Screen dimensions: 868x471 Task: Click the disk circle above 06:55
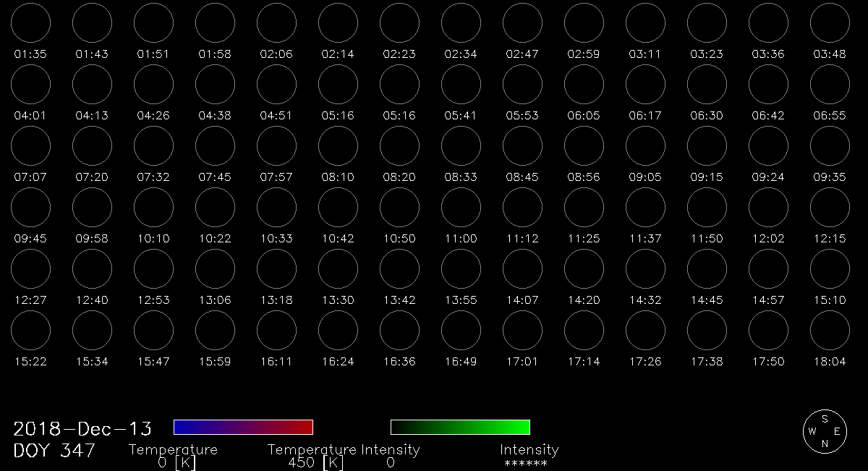[x=830, y=84]
